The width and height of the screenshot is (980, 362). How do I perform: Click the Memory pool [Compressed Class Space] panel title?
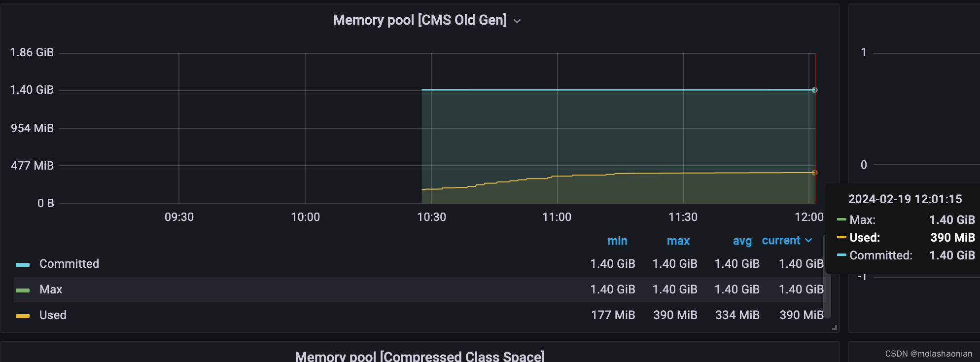pyautogui.click(x=420, y=356)
